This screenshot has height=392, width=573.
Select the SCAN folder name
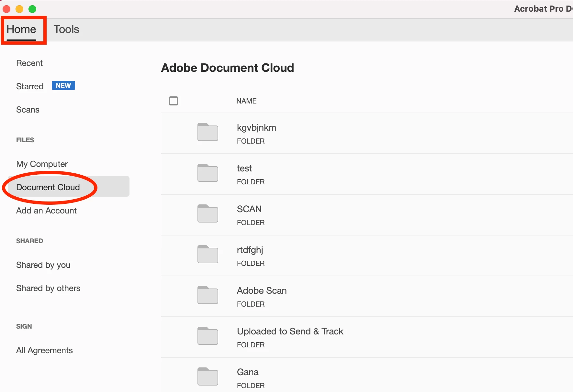pos(249,209)
